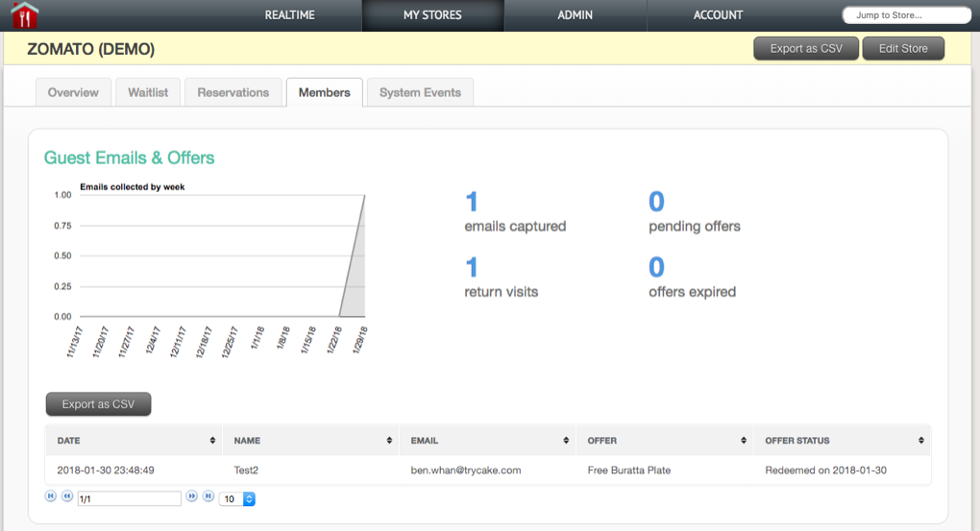Screen dimensions: 980x531
Task: Click the return visits count
Action: pos(472,267)
